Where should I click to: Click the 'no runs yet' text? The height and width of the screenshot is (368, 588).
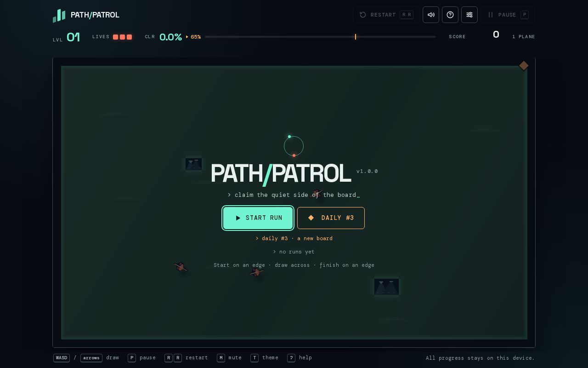click(294, 252)
